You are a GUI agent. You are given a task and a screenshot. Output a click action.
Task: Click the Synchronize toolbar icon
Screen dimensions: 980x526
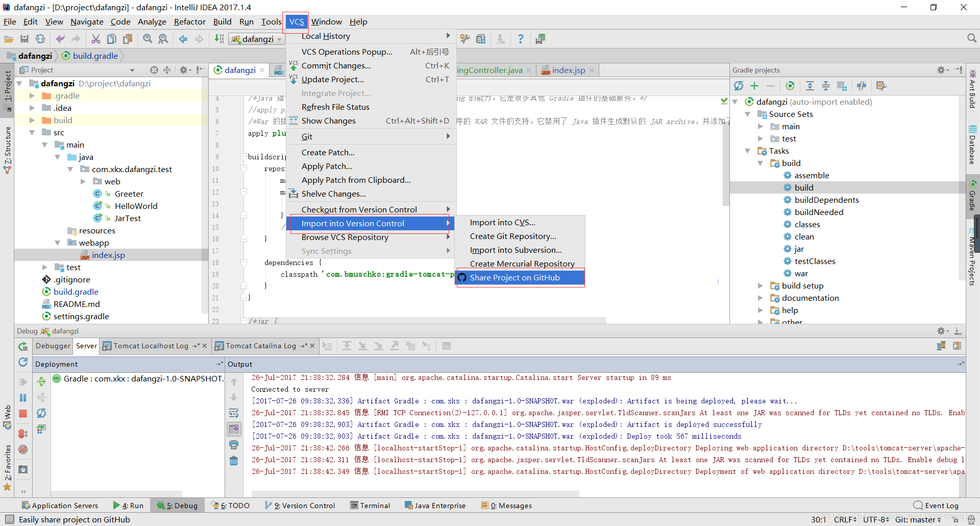click(x=40, y=39)
